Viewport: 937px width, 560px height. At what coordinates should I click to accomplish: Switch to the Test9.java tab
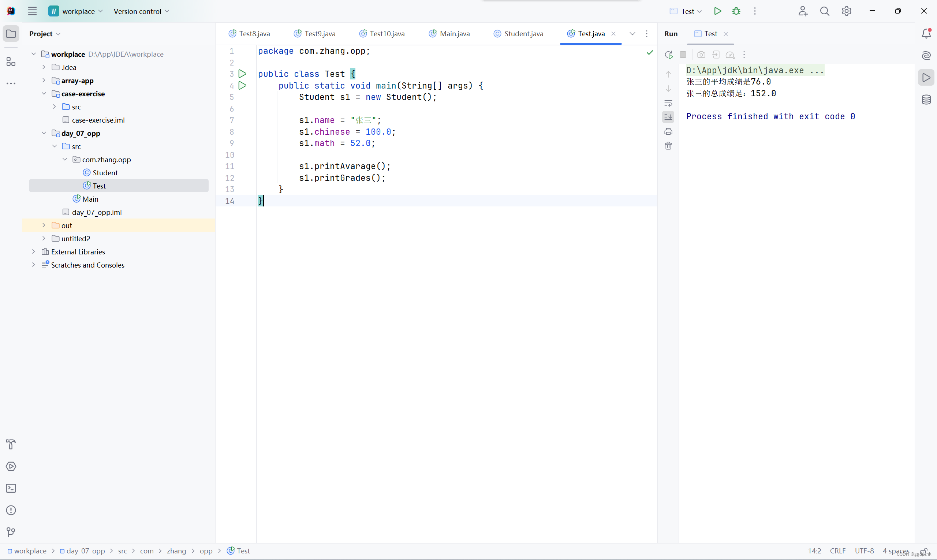314,34
